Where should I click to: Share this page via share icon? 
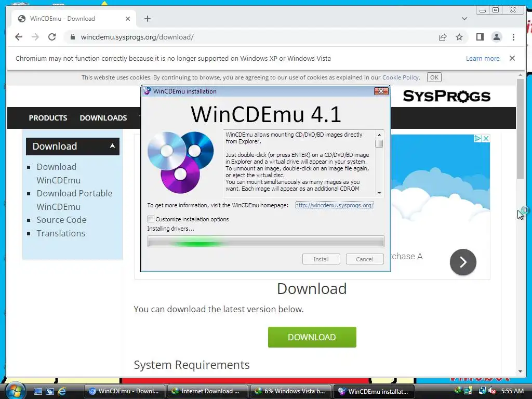pyautogui.click(x=443, y=37)
